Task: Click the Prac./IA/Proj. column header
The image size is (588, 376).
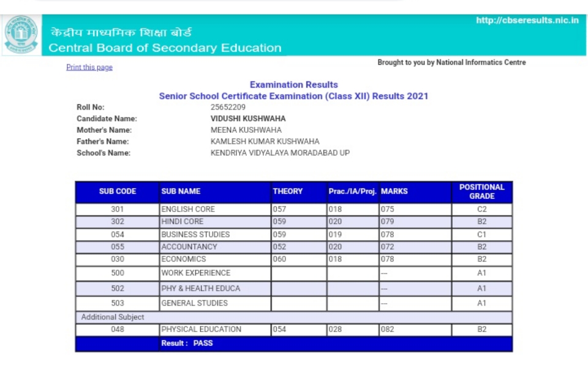Action: coord(353,192)
